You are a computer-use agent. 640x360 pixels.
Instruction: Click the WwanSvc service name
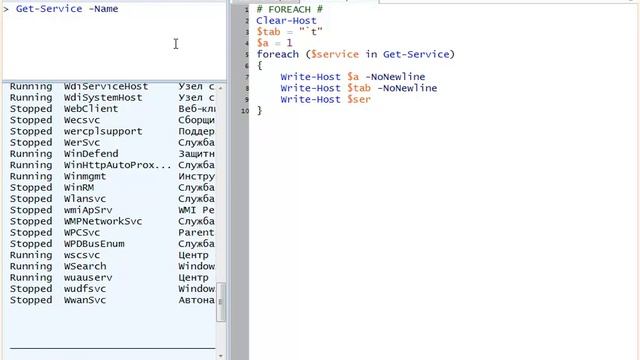tap(85, 300)
